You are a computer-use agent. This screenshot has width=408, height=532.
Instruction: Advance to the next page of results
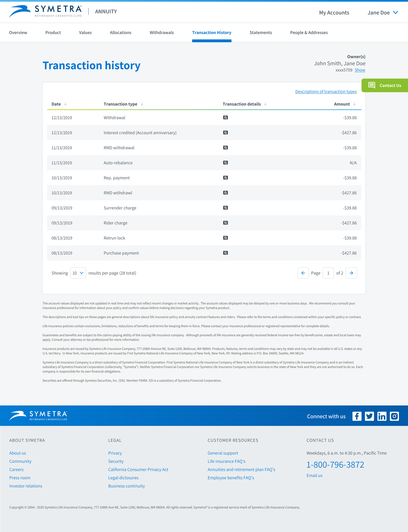pyautogui.click(x=351, y=273)
